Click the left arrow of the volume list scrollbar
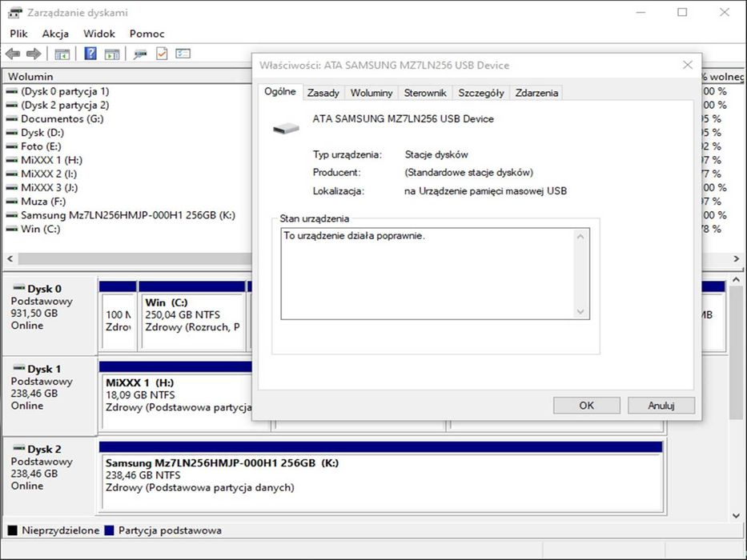This screenshot has height=560, width=747. (x=10, y=258)
